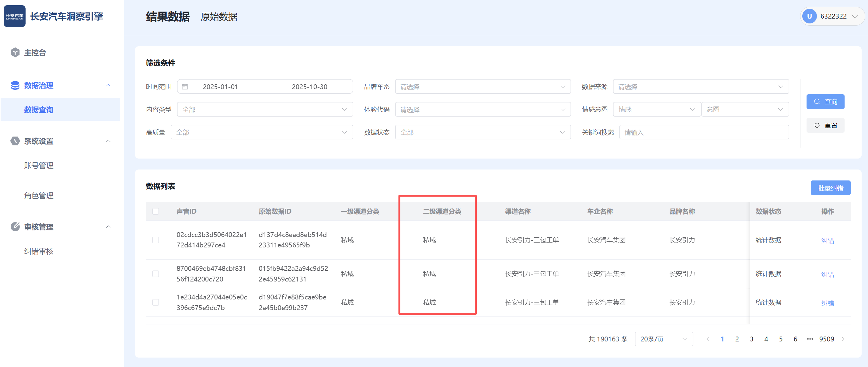Click the 主控台 dashboard icon
The height and width of the screenshot is (367, 868).
tap(15, 53)
